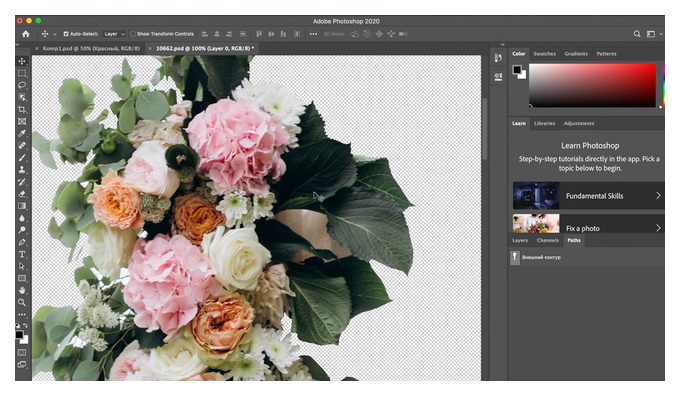This screenshot has width=680, height=396.
Task: Swap foreground and background colors in toolbox
Action: tap(26, 325)
